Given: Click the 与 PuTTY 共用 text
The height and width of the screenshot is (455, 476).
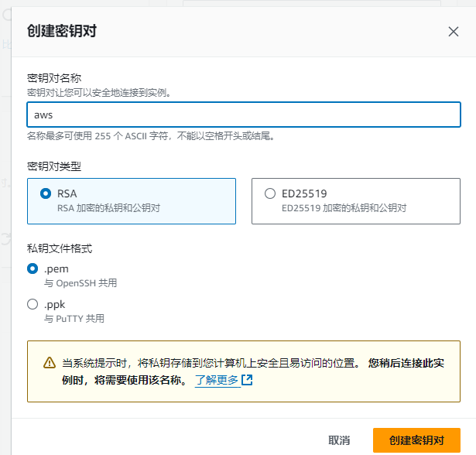Looking at the screenshot, I should [x=74, y=319].
